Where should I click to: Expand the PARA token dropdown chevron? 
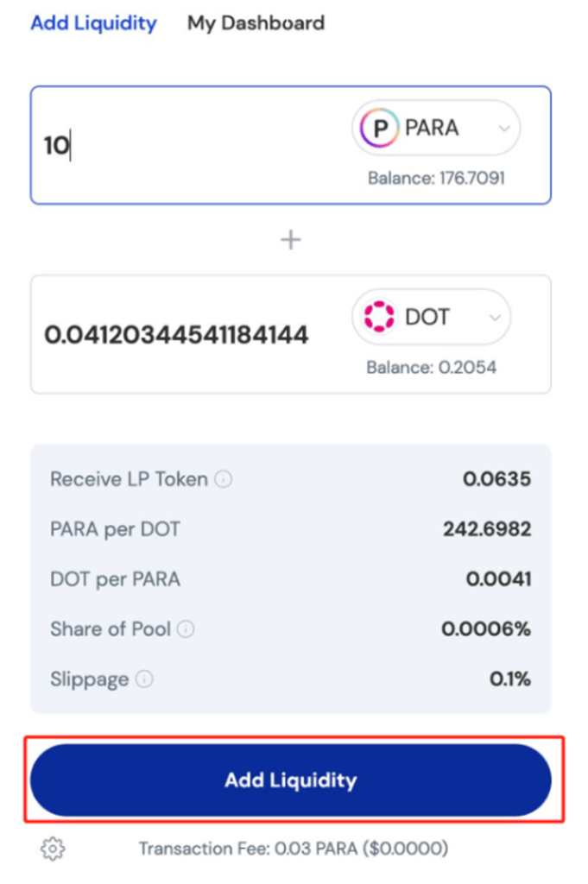coord(503,129)
